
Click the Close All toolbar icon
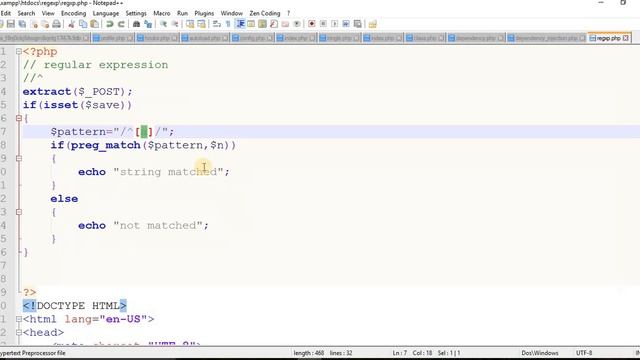click(x=45, y=24)
